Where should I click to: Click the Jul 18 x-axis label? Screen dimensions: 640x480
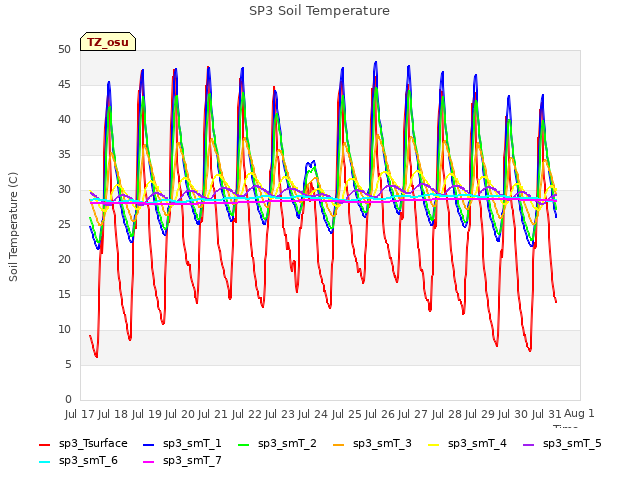click(x=113, y=414)
